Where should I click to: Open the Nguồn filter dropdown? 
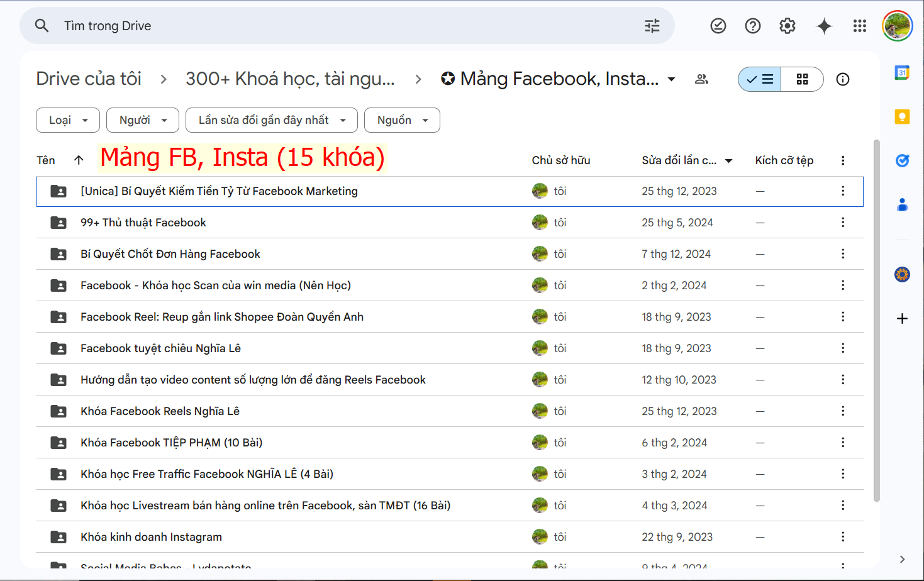tap(402, 120)
